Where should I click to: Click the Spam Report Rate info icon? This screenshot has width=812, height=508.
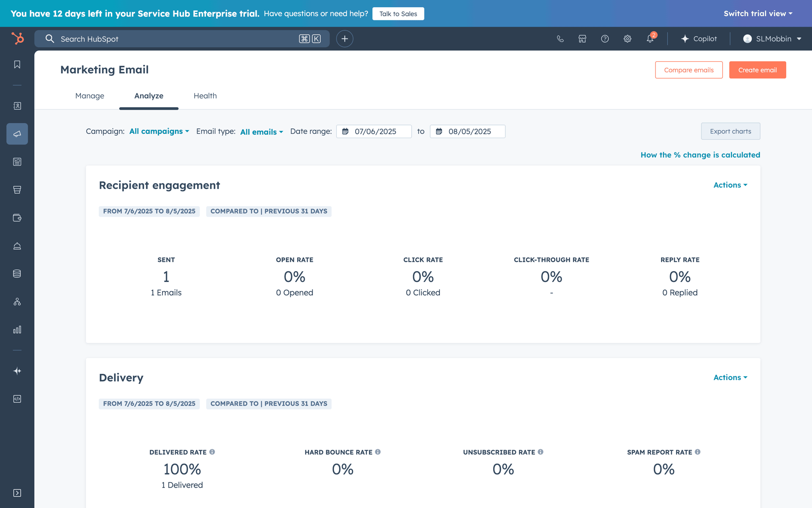coord(697,452)
